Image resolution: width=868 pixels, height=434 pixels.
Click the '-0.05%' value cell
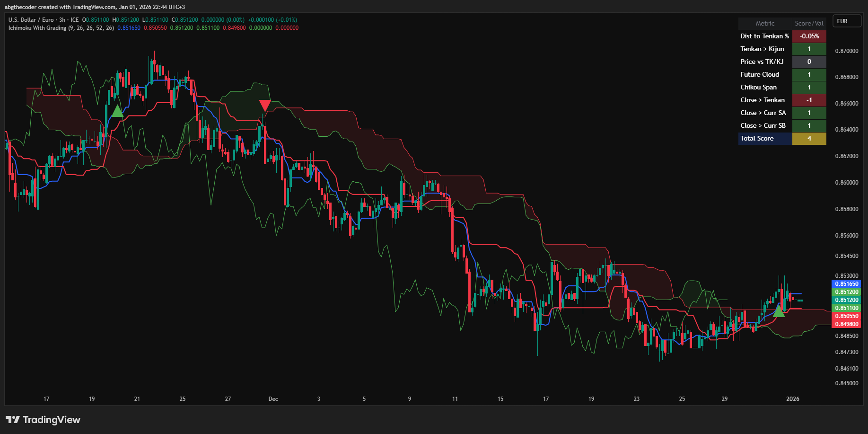[809, 36]
